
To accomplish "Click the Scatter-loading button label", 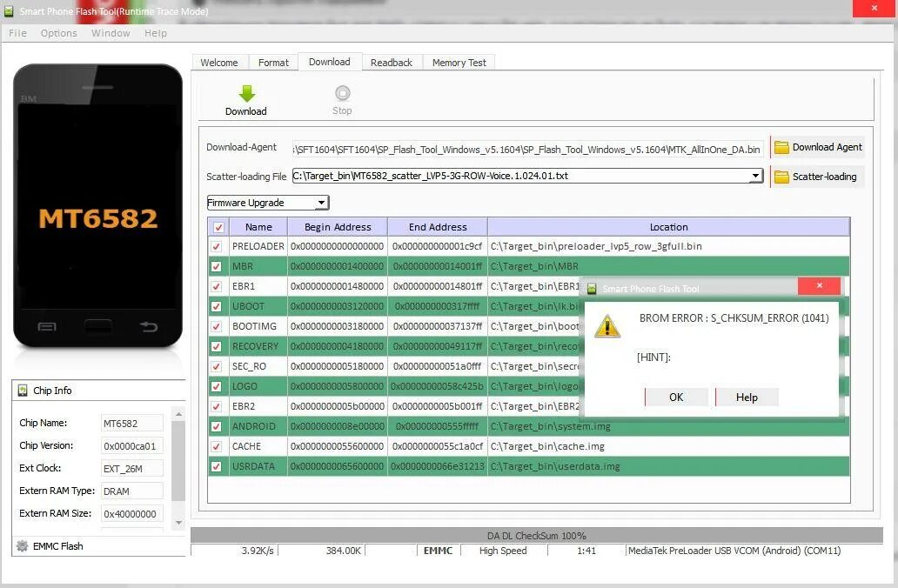I will (x=825, y=177).
